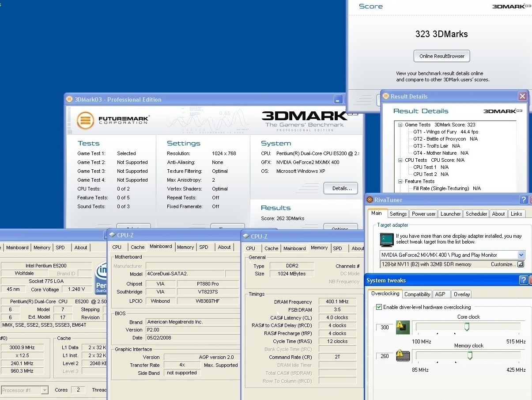Click the Memory clock slider handle
Screen dimensions: 532x400
pyautogui.click(x=470, y=356)
